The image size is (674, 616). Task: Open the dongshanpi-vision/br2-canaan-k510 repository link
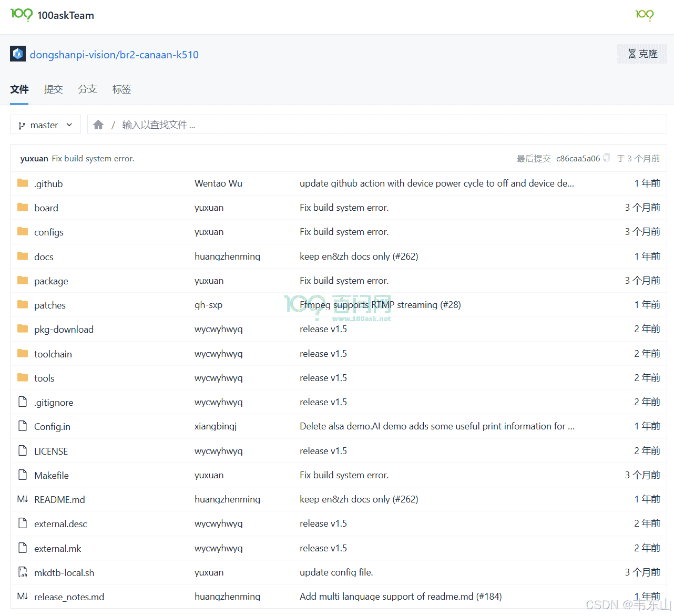pos(114,55)
